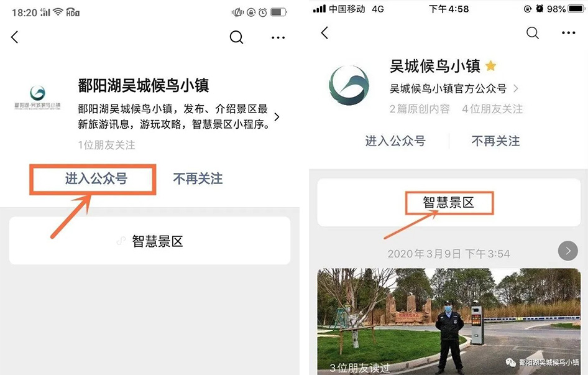Open search using the left screen's magnifier icon
This screenshot has width=588, height=375.
pyautogui.click(x=236, y=37)
